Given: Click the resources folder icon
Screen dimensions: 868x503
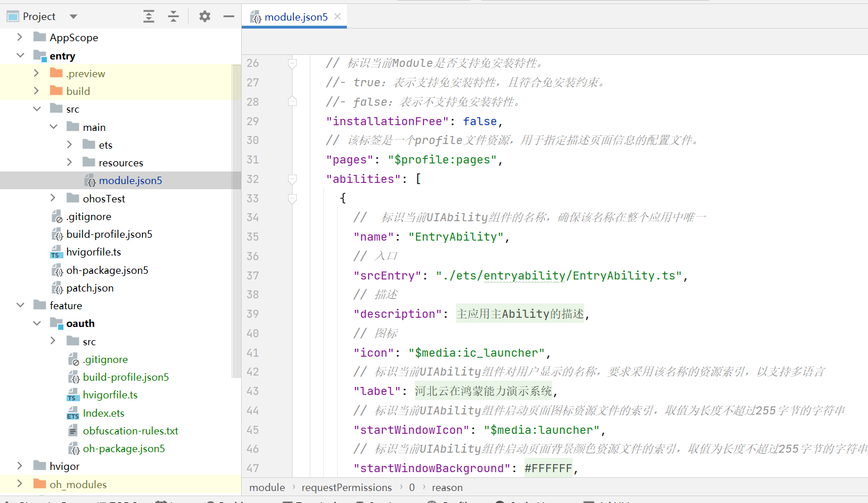Looking at the screenshot, I should pos(89,162).
